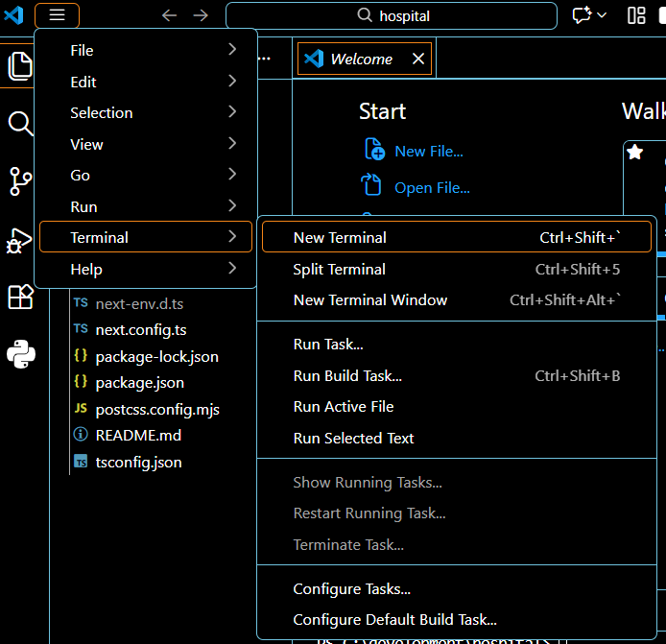Go back with the left arrow

click(x=169, y=15)
